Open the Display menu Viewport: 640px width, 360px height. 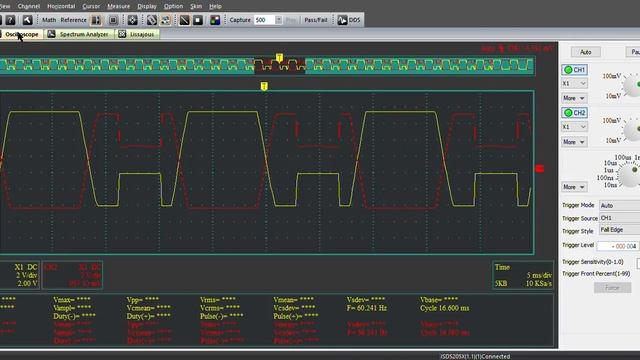coord(147,6)
